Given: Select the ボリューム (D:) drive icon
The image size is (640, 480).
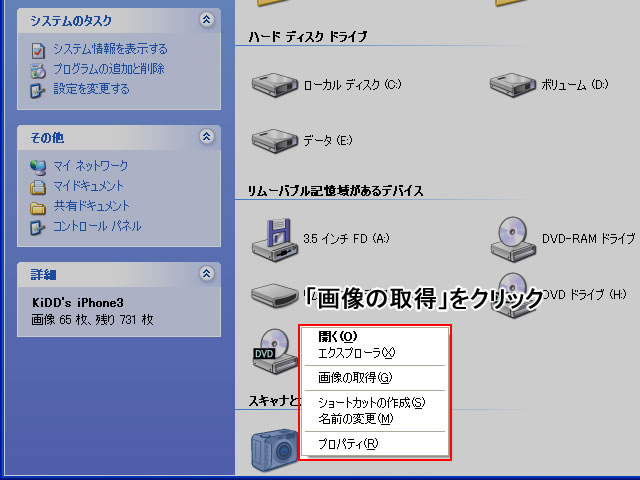Looking at the screenshot, I should tap(513, 85).
